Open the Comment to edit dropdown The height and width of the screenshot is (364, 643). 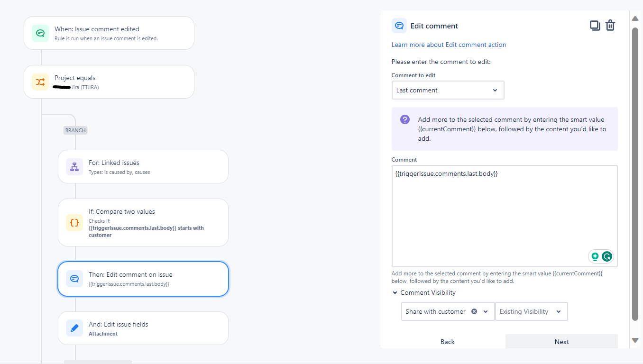point(448,90)
